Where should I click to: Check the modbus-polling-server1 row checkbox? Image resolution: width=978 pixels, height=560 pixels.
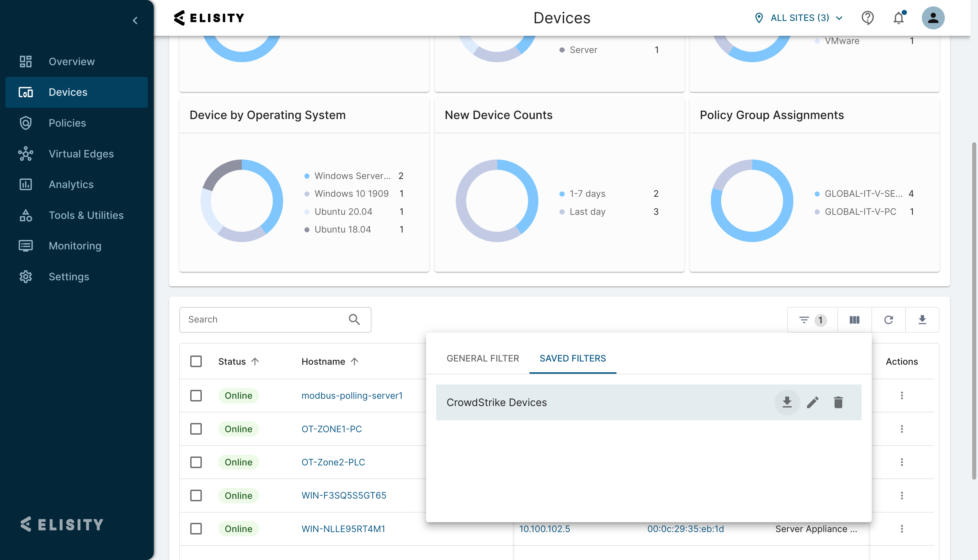click(x=196, y=395)
